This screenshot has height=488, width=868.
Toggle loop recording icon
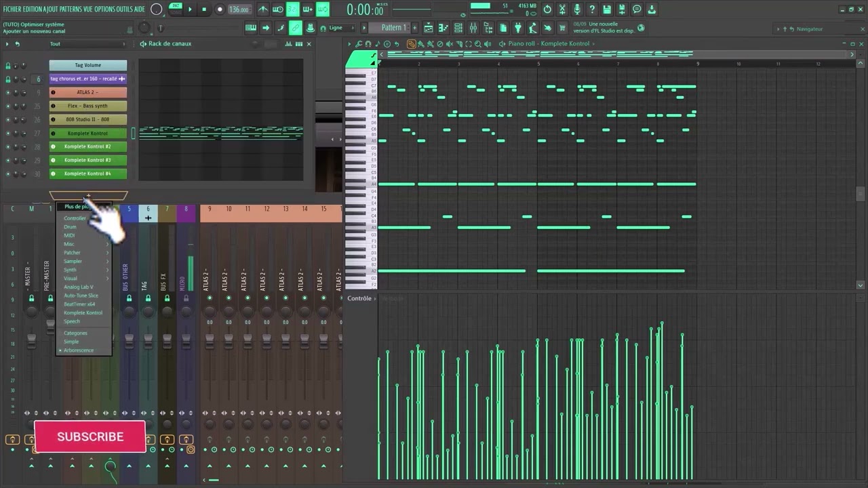[323, 9]
